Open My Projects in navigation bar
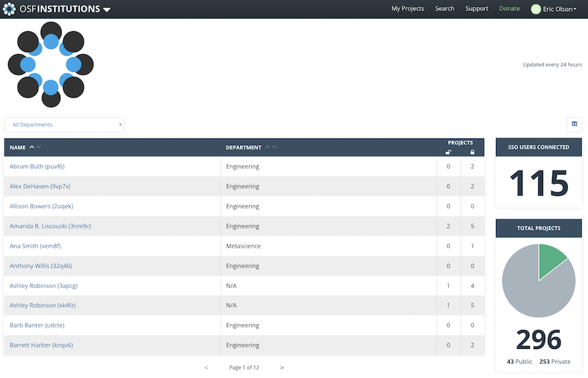This screenshot has height=378, width=588. pos(407,9)
